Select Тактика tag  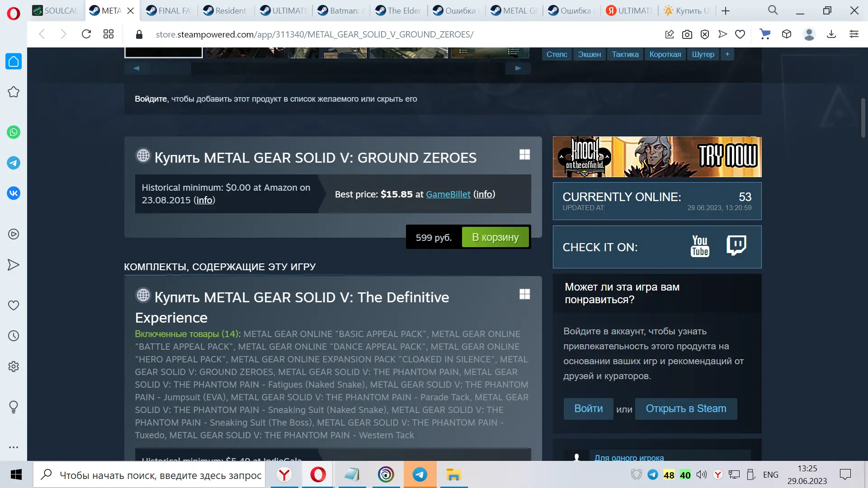coord(625,54)
